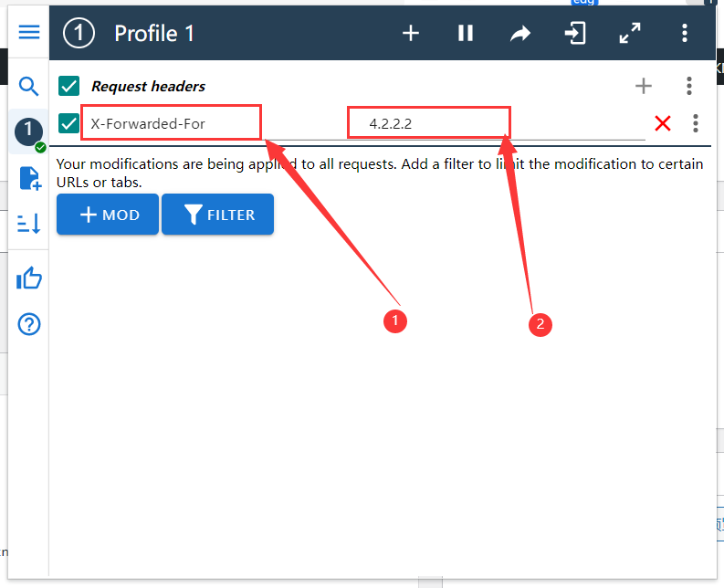The width and height of the screenshot is (724, 588).
Task: Open the help question mark icon
Action: click(x=29, y=323)
